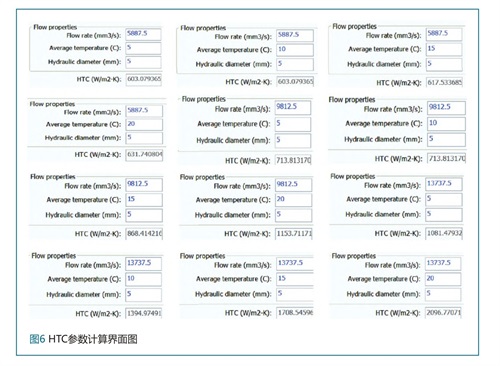Click flow rate field above HTC 1153.71171

click(x=294, y=185)
